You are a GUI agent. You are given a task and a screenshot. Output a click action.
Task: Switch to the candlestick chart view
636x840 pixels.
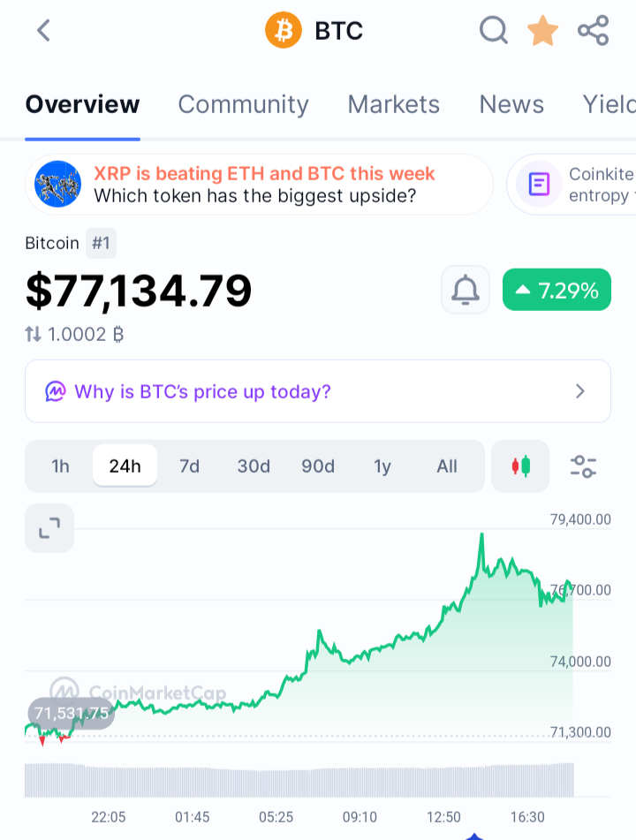click(520, 466)
